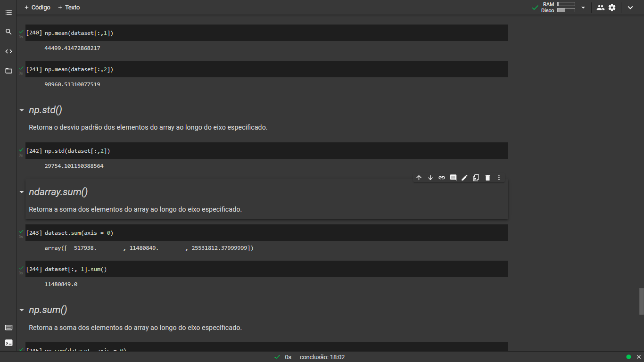Collapse the np.sum() section
Screen dimensions: 644x362
point(21,310)
